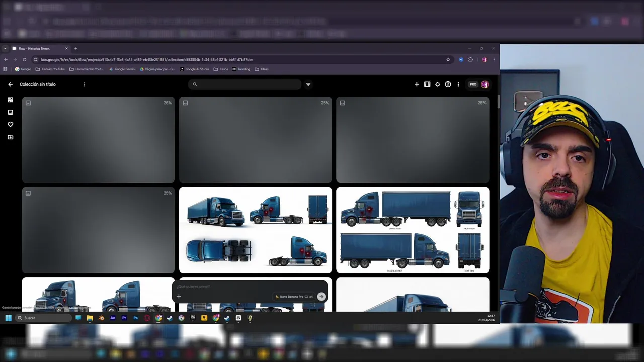Open the truck image with trailer side views
The height and width of the screenshot is (362, 644).
pos(413,230)
